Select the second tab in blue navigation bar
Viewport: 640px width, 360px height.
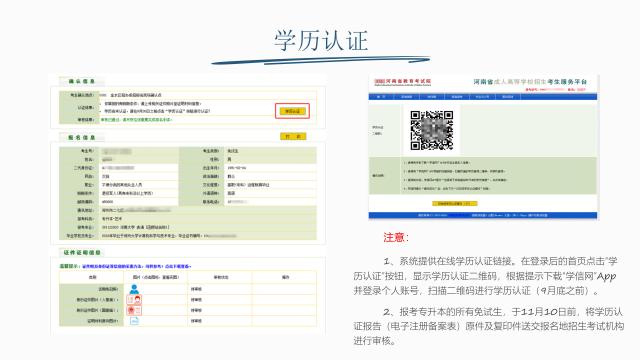click(407, 97)
